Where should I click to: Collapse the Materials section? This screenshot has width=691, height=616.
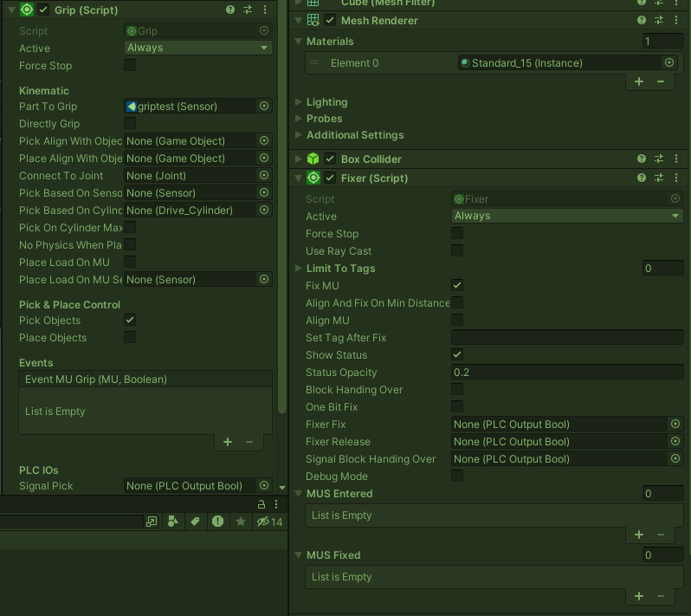[x=299, y=41]
